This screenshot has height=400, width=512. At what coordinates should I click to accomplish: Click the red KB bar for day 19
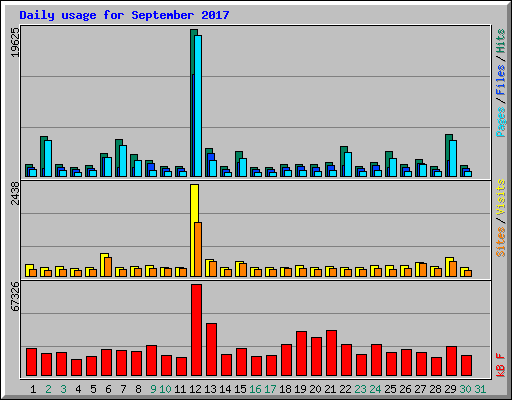301,354
